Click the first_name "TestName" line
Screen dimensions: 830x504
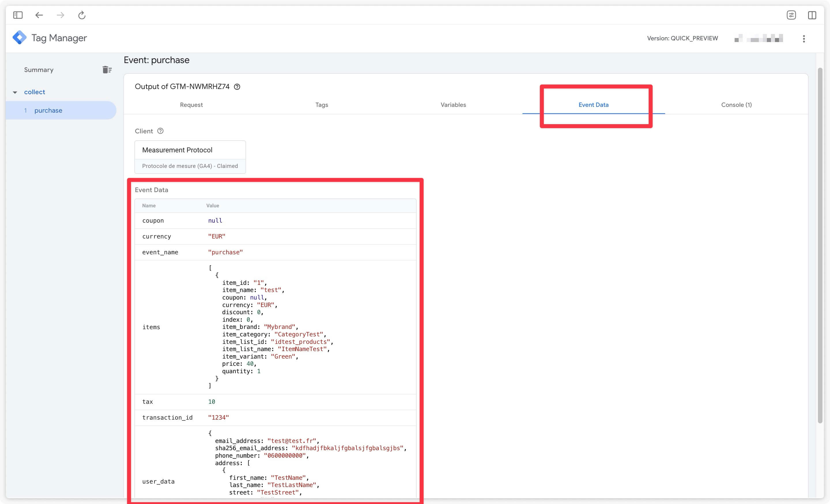tap(269, 478)
